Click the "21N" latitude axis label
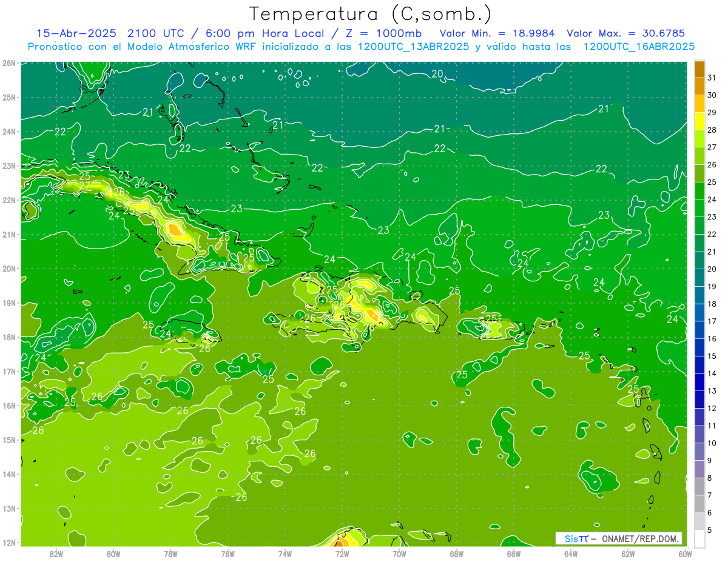This screenshot has width=728, height=562. [x=9, y=235]
